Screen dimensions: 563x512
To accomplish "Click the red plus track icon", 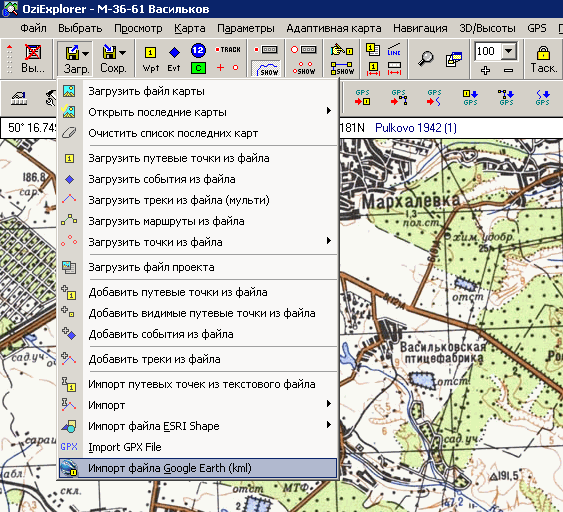I will (220, 68).
